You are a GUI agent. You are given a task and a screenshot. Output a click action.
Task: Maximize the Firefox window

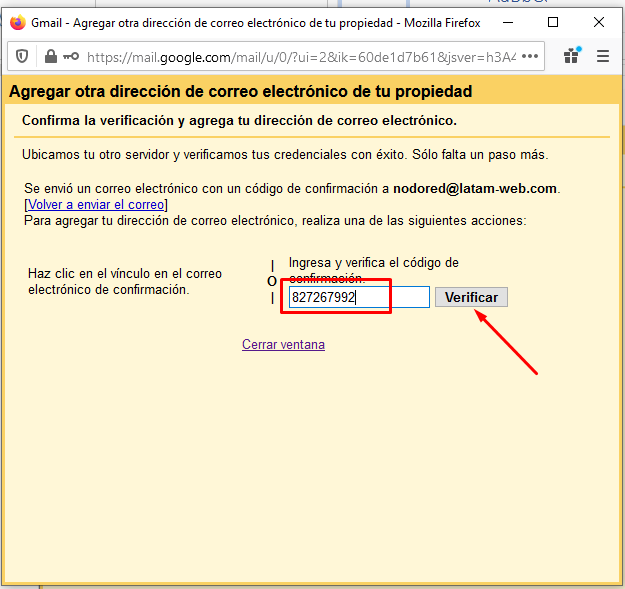(x=553, y=22)
